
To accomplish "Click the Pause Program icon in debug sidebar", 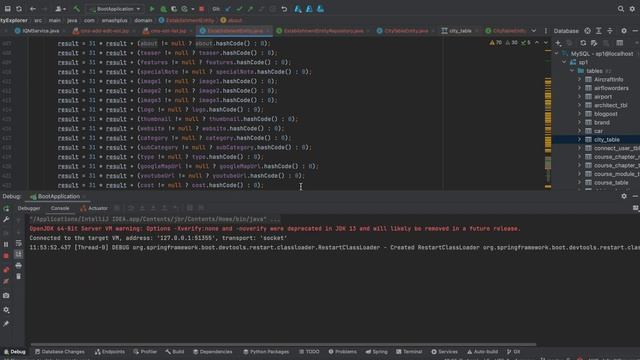I will tap(6, 244).
